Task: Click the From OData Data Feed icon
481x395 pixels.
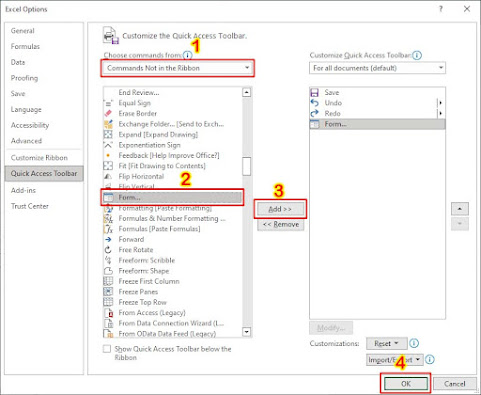Action: (x=109, y=333)
